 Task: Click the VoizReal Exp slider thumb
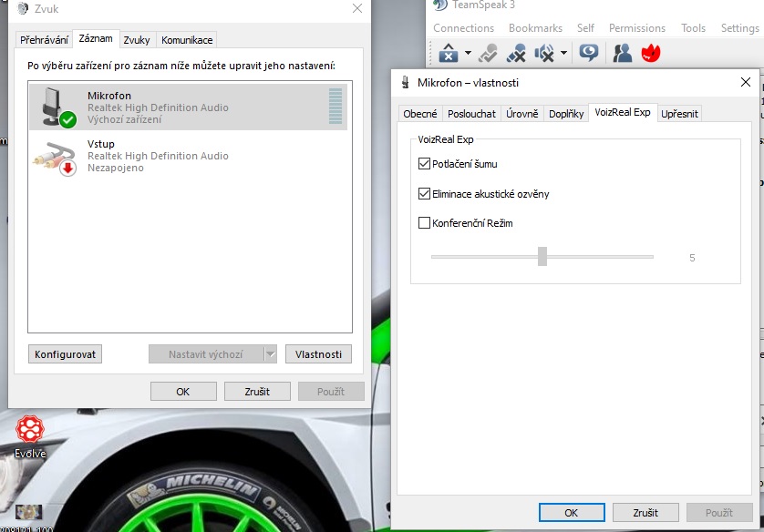(x=542, y=257)
